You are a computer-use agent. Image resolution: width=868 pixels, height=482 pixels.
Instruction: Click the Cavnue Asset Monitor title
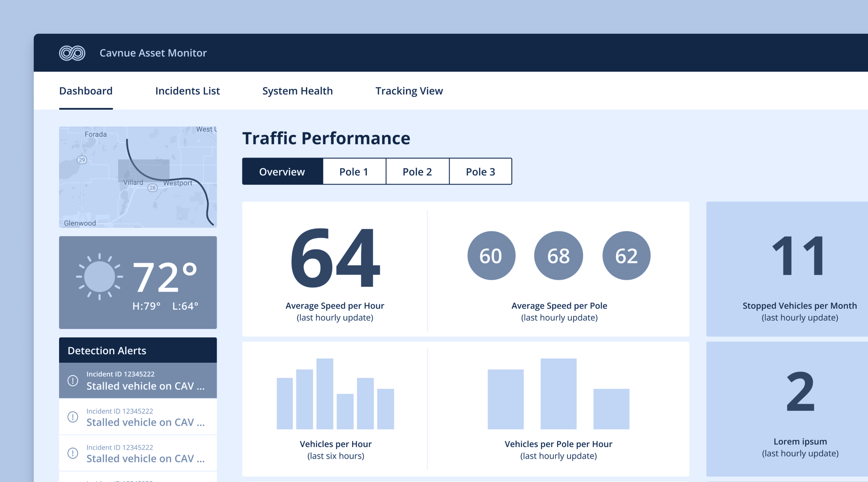153,53
